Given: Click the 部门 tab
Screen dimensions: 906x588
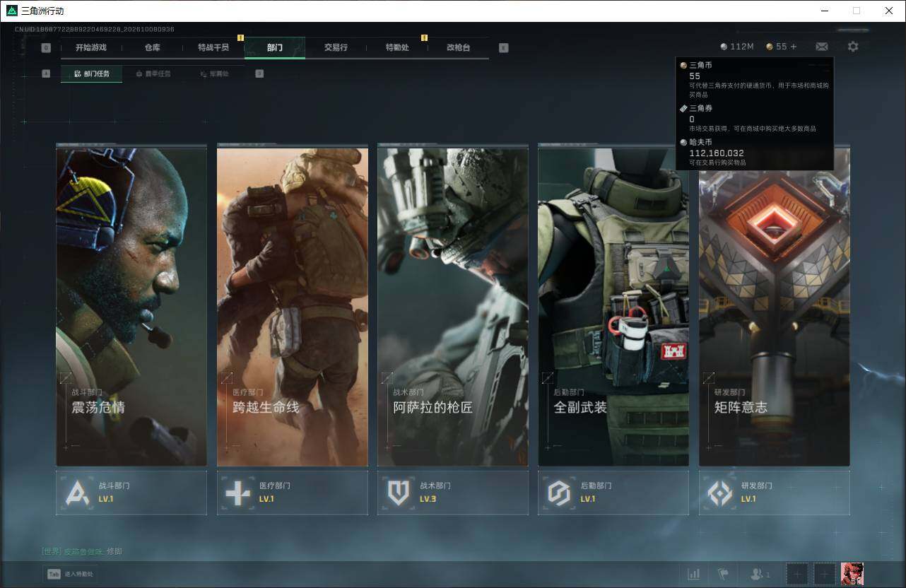Looking at the screenshot, I should tap(275, 47).
